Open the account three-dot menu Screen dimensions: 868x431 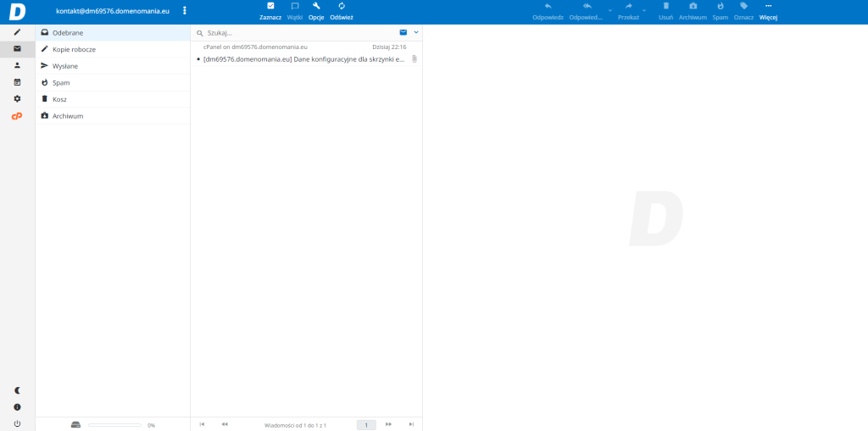point(185,10)
